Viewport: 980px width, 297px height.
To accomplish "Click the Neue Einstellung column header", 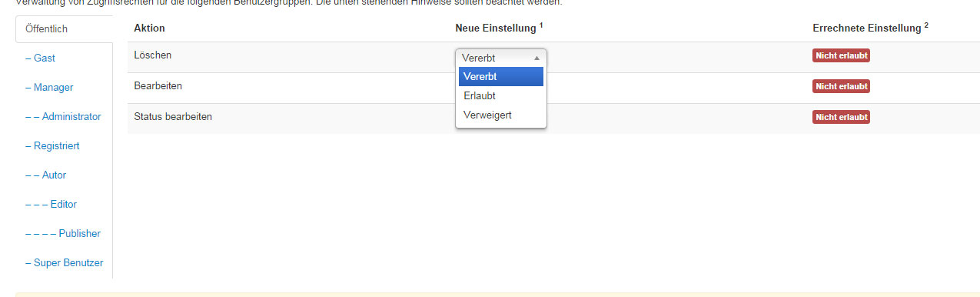I will pyautogui.click(x=499, y=28).
